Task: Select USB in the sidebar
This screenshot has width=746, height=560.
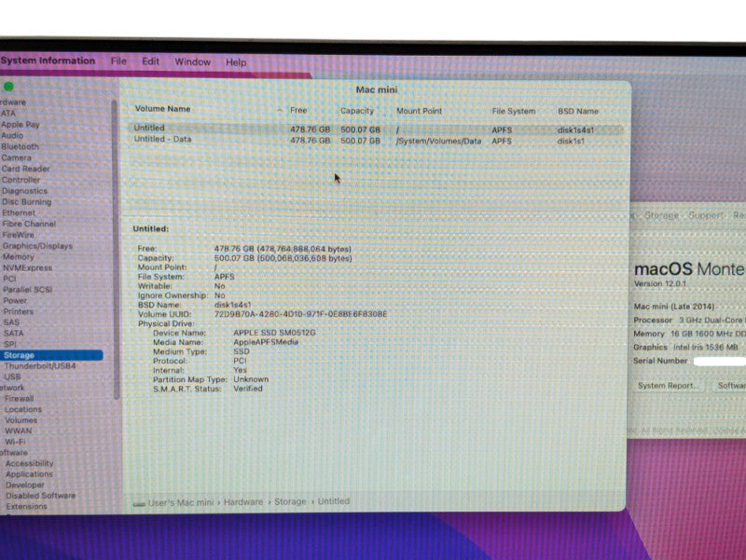Action: [x=12, y=377]
